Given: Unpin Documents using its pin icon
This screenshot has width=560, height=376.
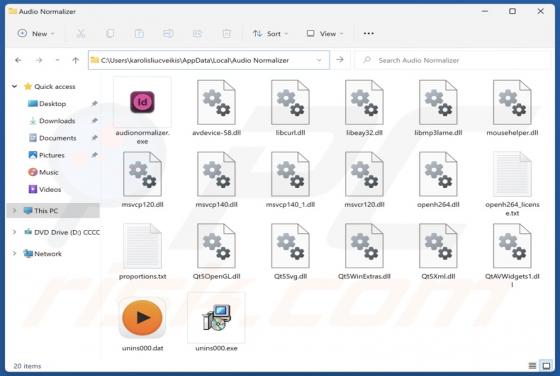Looking at the screenshot, I should coord(94,138).
